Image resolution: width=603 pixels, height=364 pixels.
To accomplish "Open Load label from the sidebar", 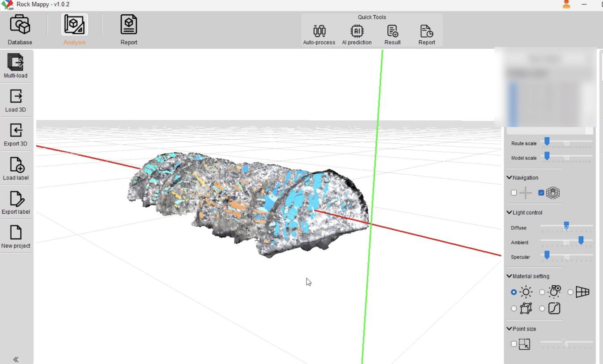I will 16,168.
